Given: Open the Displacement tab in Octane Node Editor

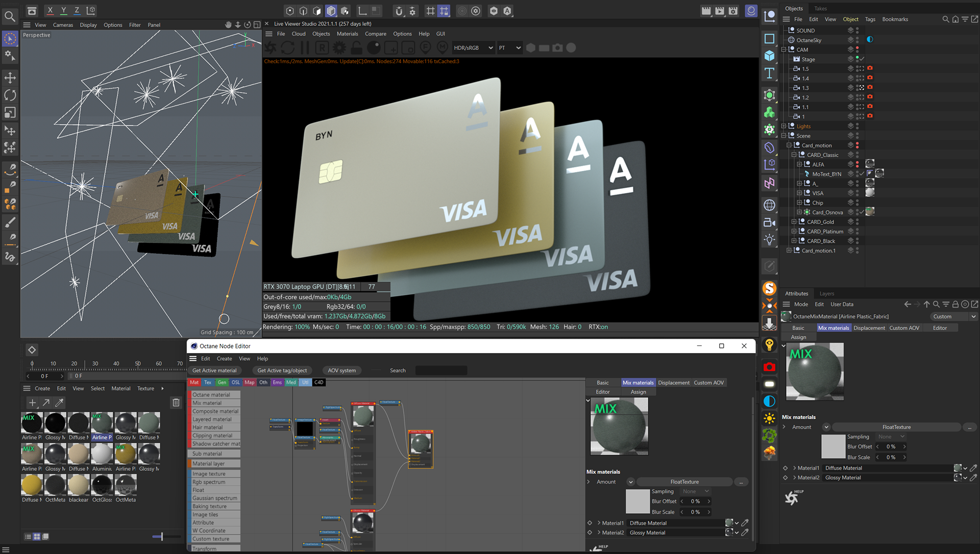Looking at the screenshot, I should (x=673, y=383).
